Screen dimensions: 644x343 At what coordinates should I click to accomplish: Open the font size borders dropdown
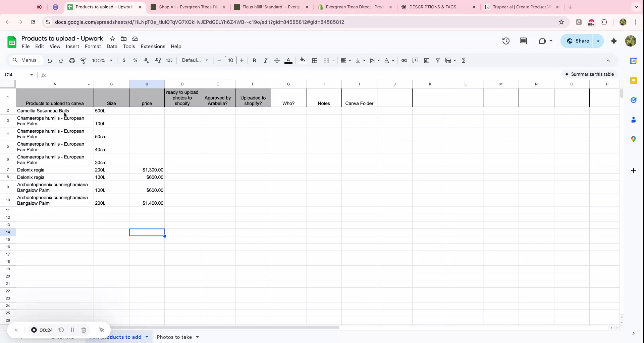coord(315,60)
